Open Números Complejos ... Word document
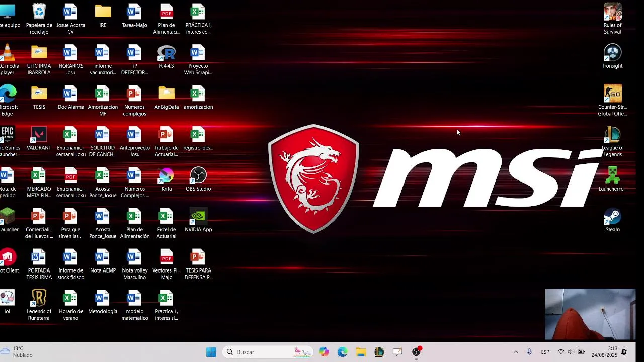The height and width of the screenshot is (362, 644). click(x=134, y=182)
